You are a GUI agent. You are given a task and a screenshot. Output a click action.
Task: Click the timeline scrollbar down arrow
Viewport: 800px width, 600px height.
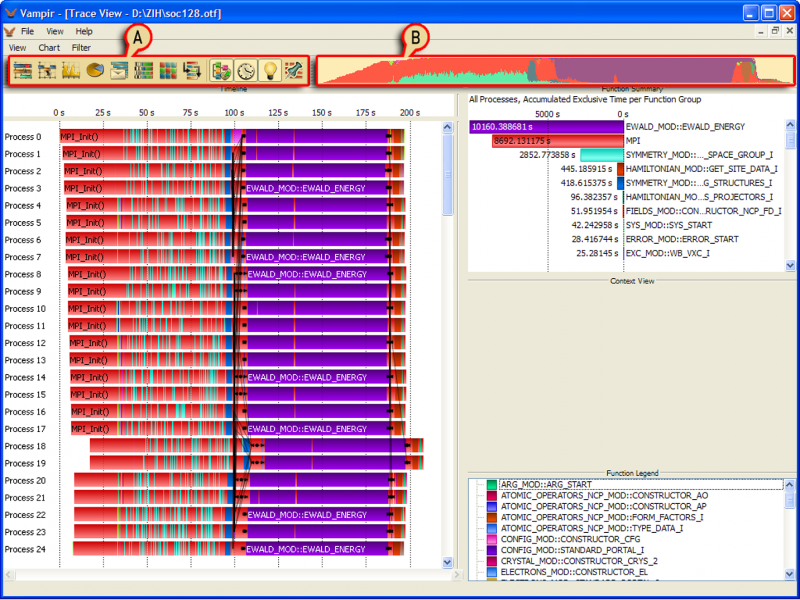(x=447, y=562)
